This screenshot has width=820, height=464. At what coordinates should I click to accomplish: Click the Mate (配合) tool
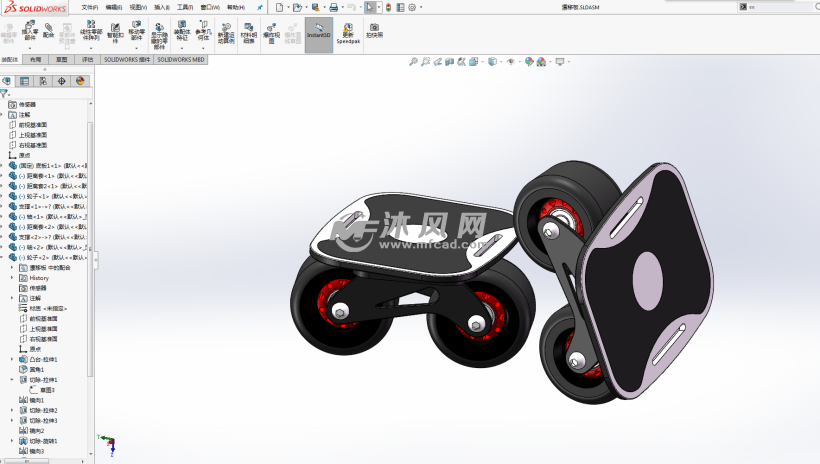[x=48, y=31]
